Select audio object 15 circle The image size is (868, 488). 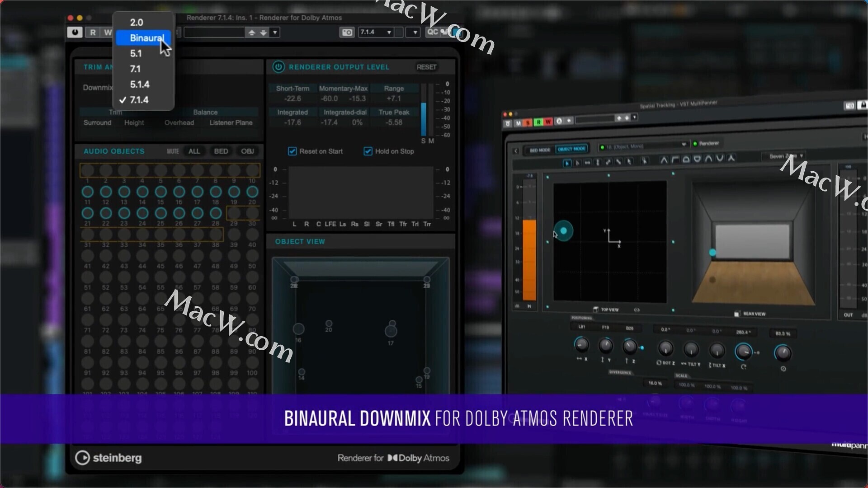tap(160, 192)
